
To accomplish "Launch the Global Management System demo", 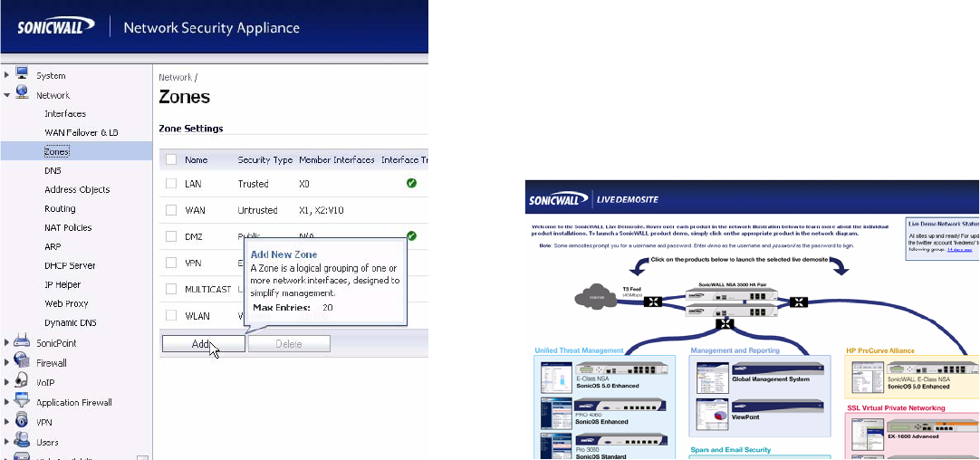I will (x=778, y=370).
